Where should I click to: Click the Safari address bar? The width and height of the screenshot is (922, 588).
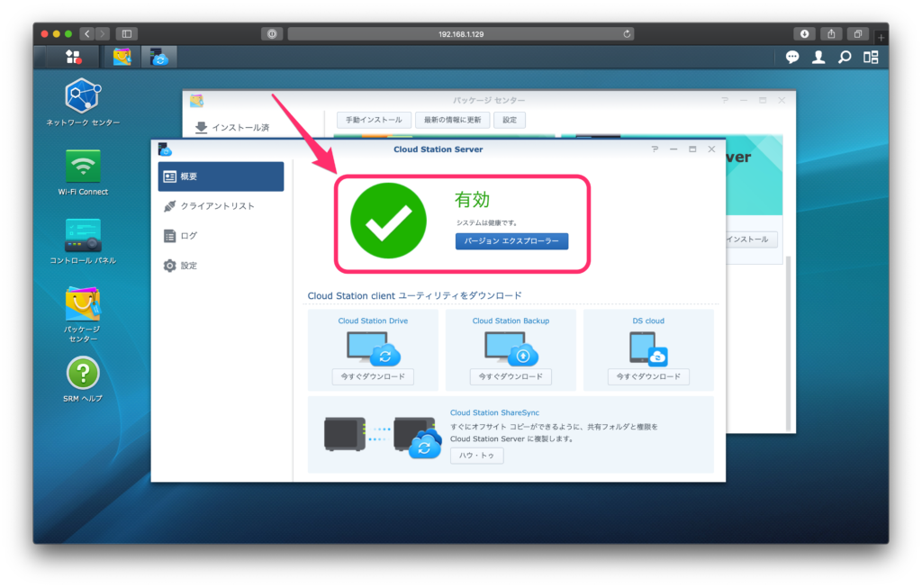point(460,33)
